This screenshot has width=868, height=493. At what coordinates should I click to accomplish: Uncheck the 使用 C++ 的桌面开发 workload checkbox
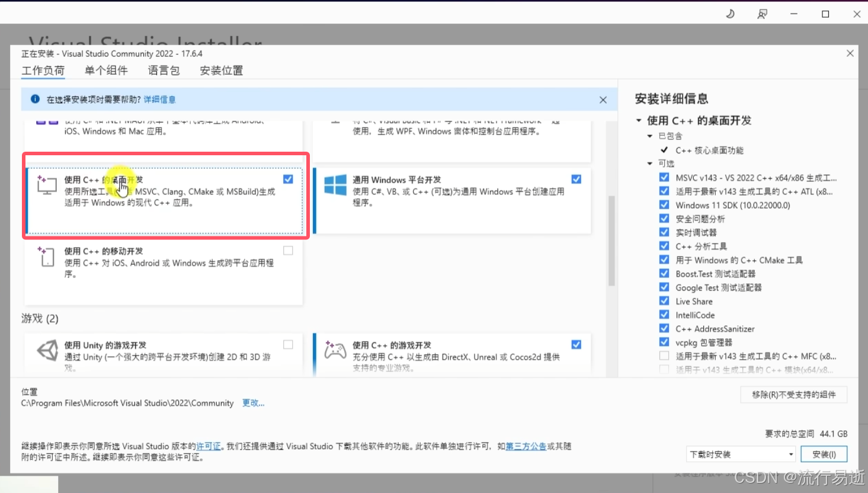coord(288,179)
